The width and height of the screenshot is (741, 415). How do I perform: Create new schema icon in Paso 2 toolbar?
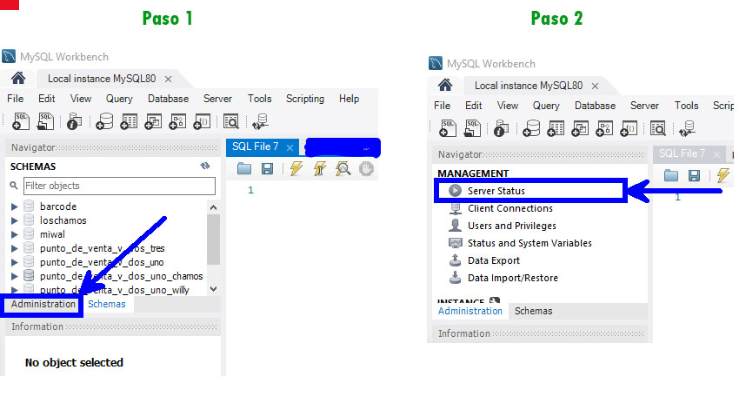531,128
